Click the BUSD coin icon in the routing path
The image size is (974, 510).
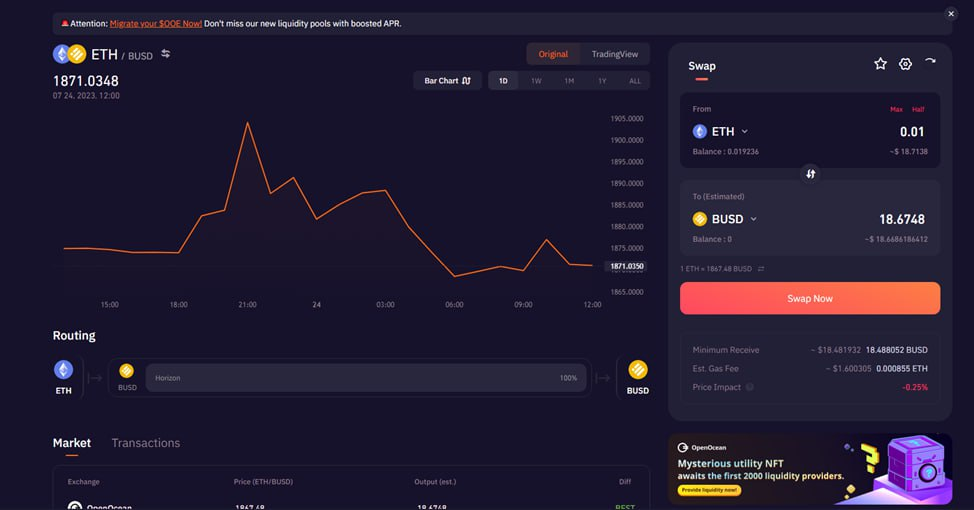(127, 371)
